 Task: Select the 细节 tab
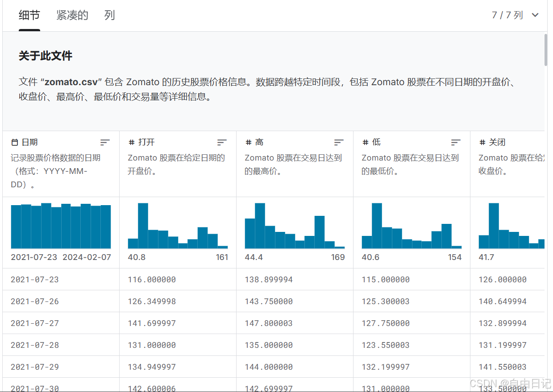29,15
